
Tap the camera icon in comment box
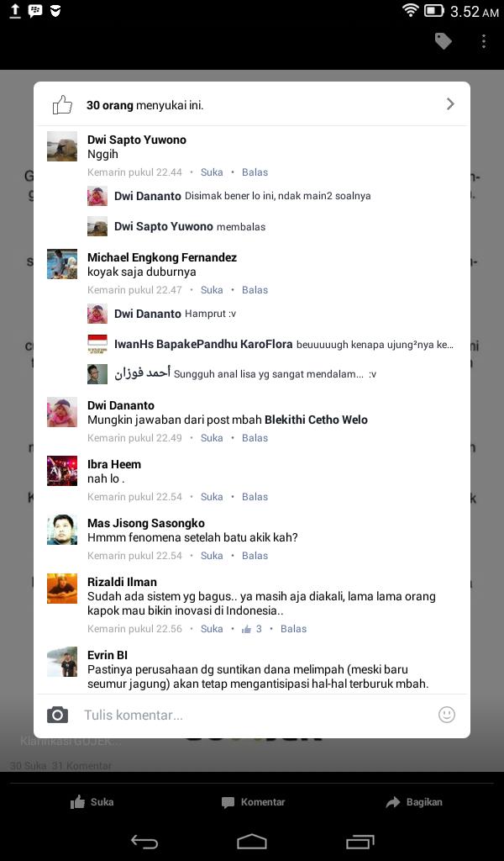[x=58, y=715]
